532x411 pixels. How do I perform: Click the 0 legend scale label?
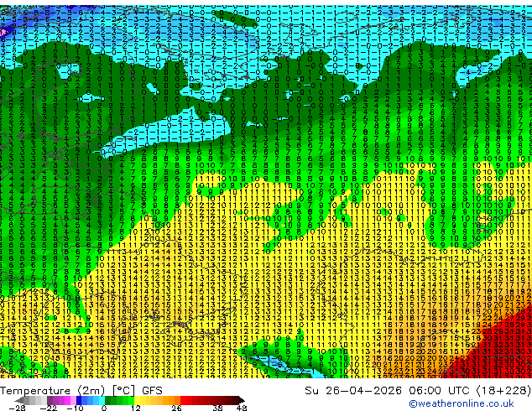tap(104, 408)
